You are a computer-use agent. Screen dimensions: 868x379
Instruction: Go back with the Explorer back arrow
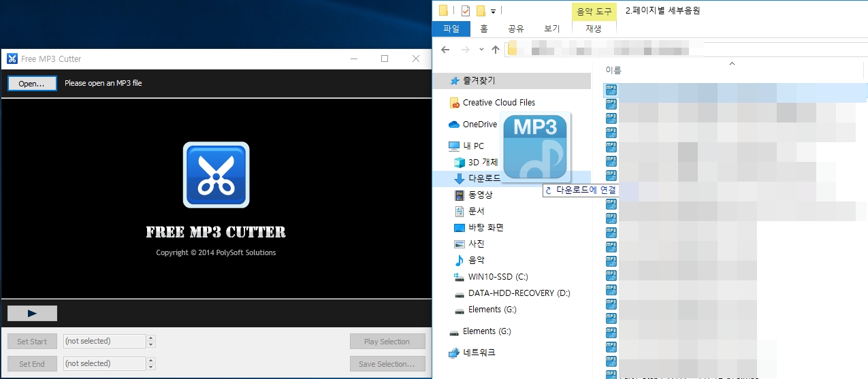click(445, 50)
